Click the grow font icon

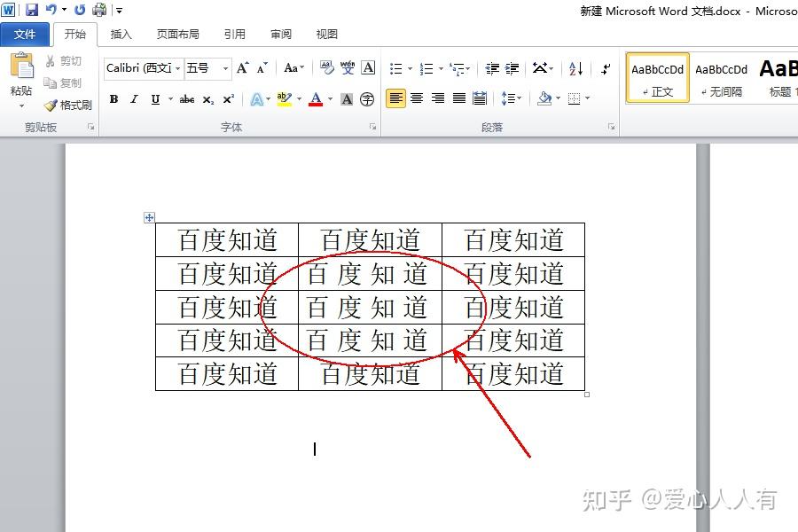[243, 67]
